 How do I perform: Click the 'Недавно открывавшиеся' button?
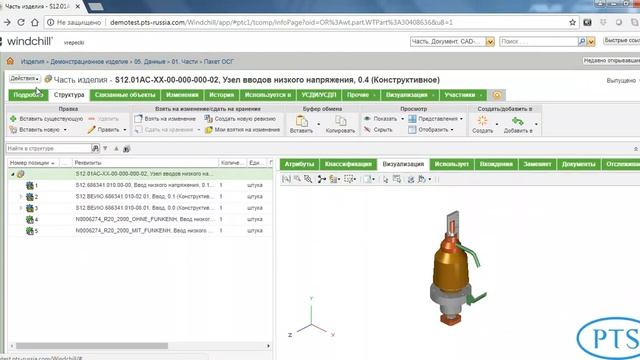[611, 60]
